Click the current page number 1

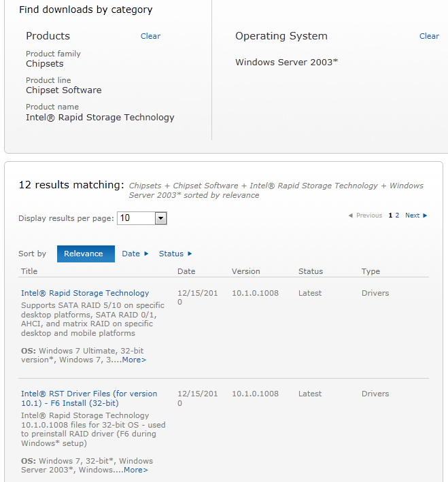(390, 216)
